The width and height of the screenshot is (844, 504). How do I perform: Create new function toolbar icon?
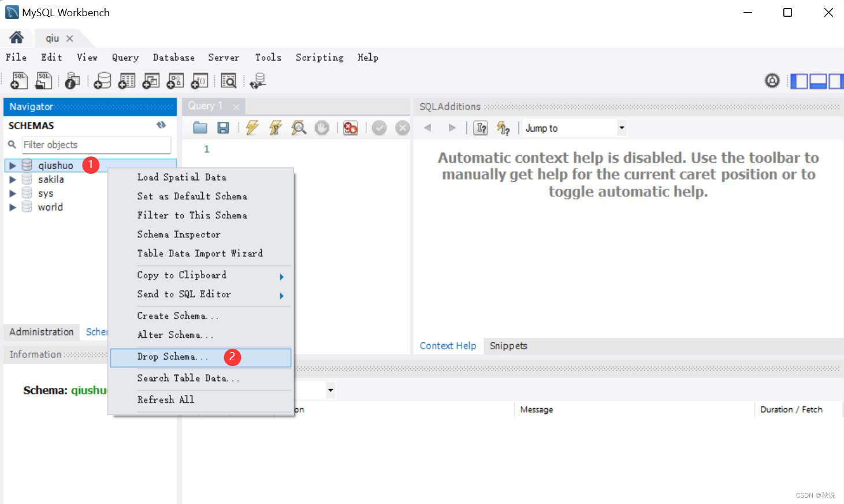pyautogui.click(x=199, y=81)
